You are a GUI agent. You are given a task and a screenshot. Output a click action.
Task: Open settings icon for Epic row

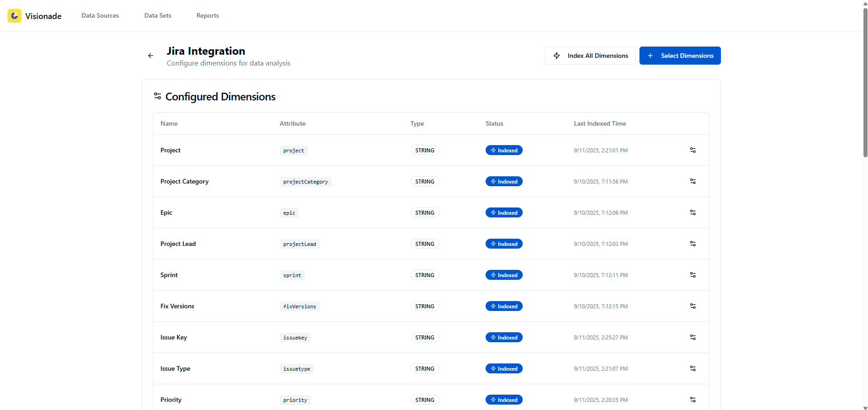click(693, 212)
